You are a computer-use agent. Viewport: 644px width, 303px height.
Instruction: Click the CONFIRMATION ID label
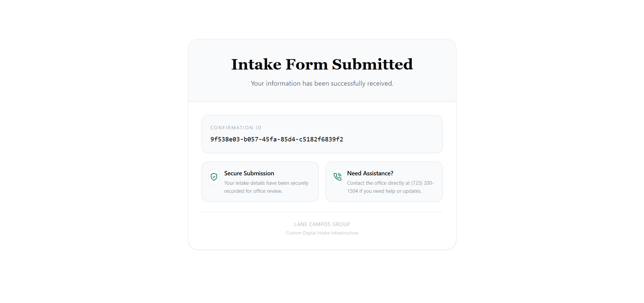pos(236,128)
